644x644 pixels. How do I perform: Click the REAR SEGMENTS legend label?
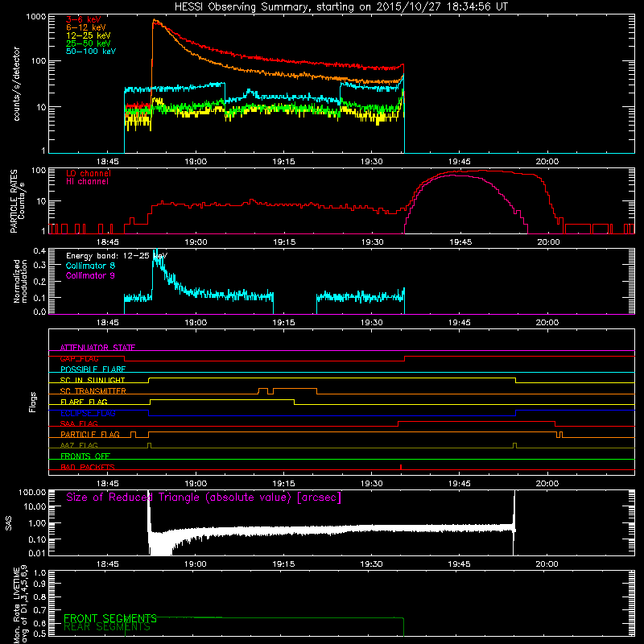[107, 627]
